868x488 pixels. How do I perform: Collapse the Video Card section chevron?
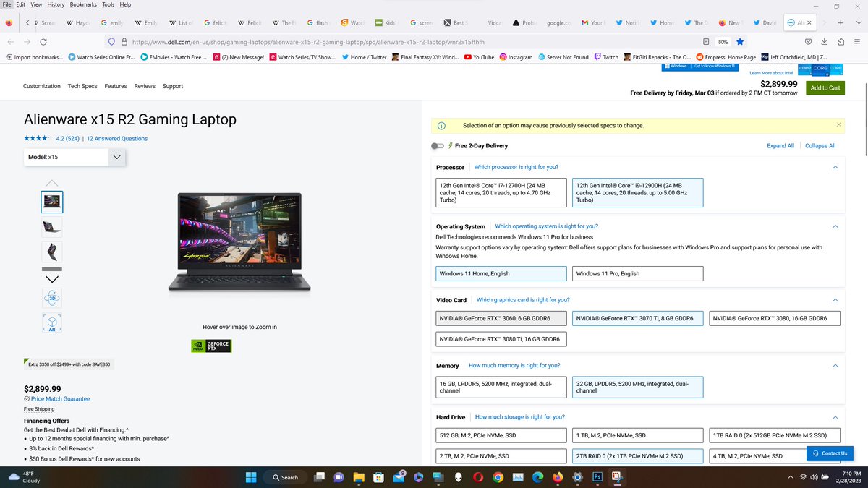click(835, 300)
